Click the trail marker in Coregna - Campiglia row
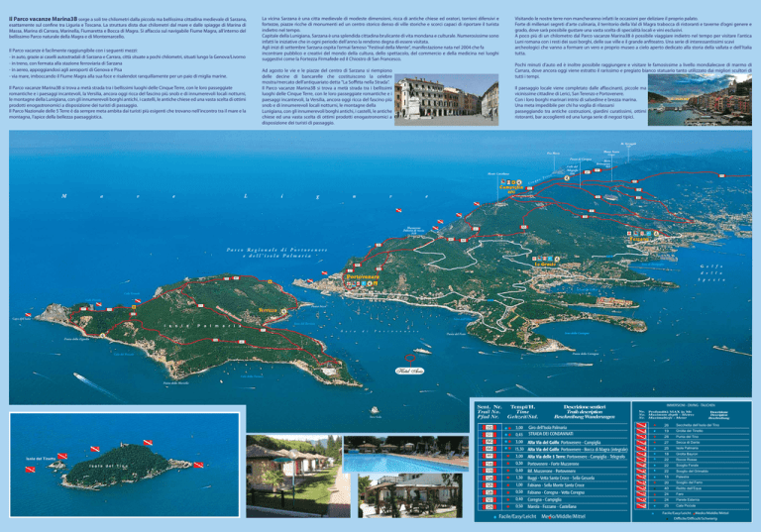Screen dimensions: 761x532 click(x=489, y=499)
